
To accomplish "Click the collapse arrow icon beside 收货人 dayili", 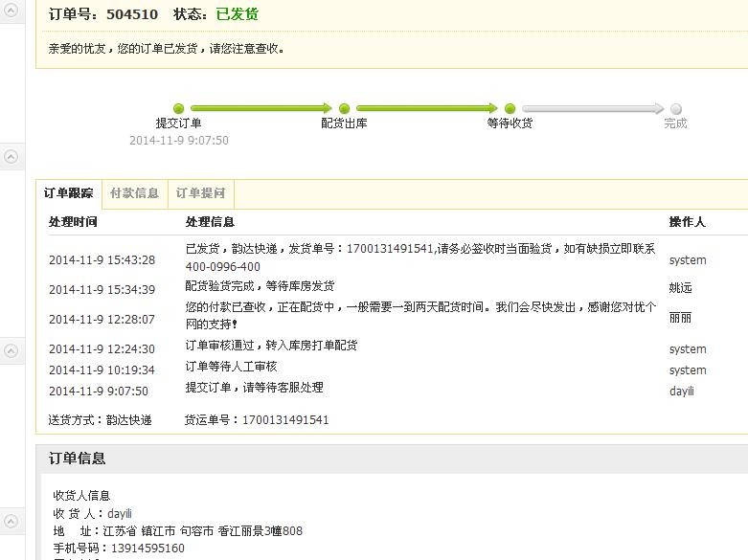I will tap(11, 521).
